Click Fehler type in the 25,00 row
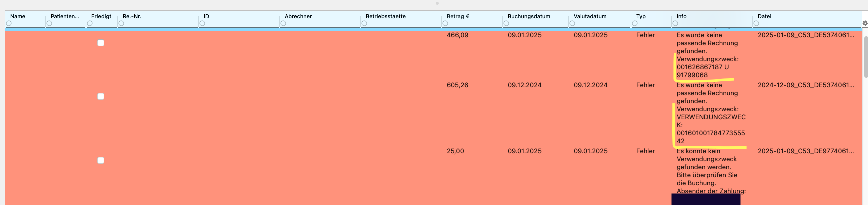This screenshot has height=205, width=868. tap(645, 151)
